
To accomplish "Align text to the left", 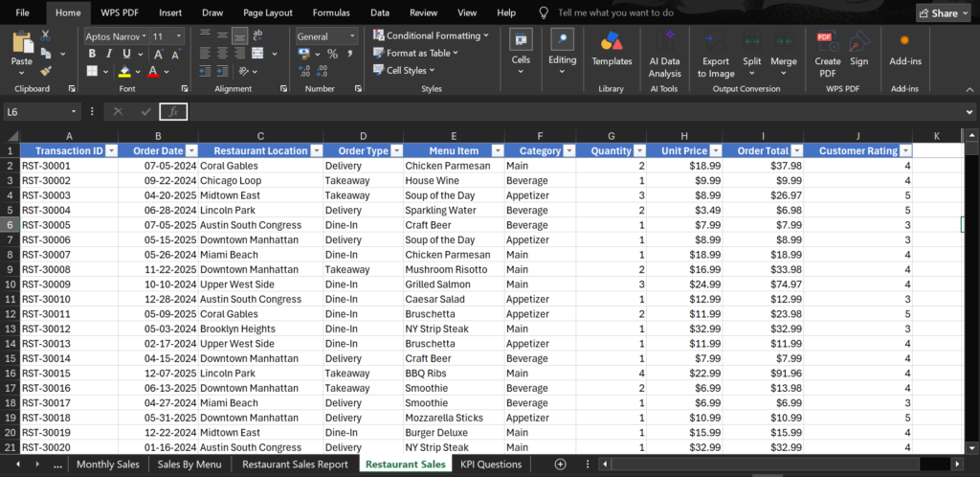I will [205, 54].
